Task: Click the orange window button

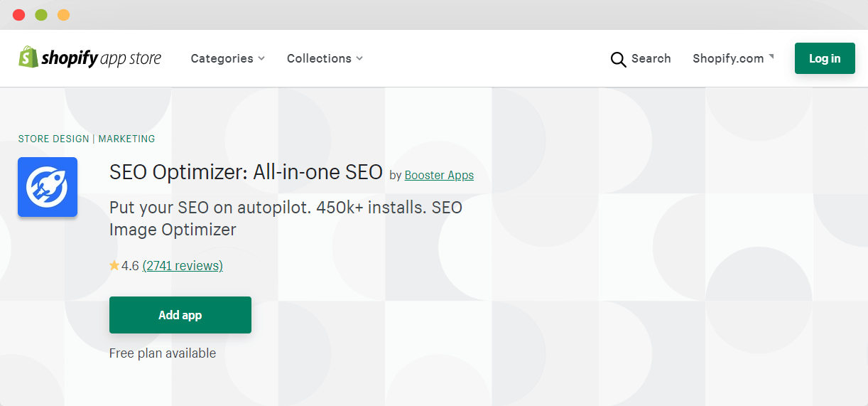Action: (63, 15)
